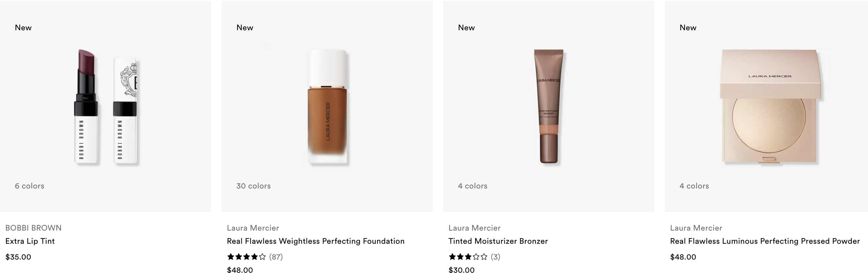Click the BOBBI BROWN brand name
868x273 pixels.
pos(33,228)
